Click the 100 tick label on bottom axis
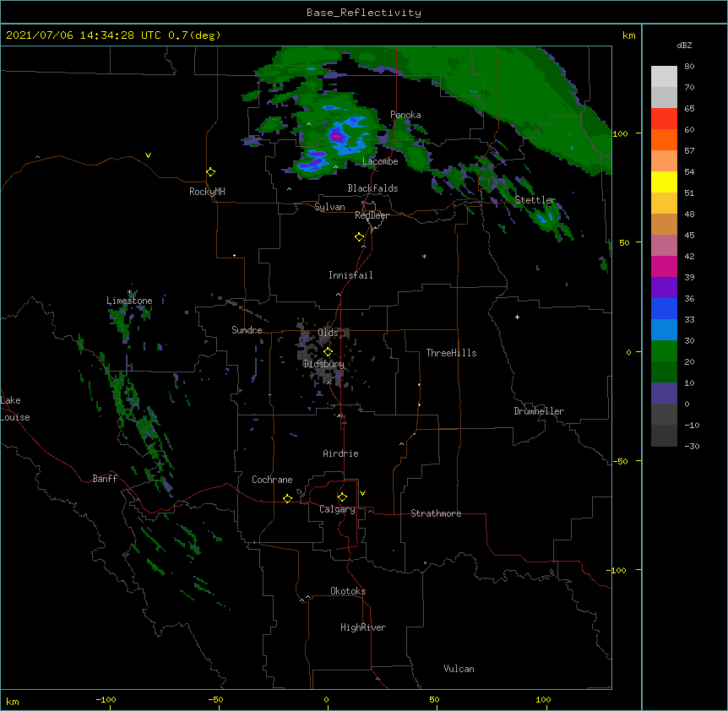 click(543, 699)
